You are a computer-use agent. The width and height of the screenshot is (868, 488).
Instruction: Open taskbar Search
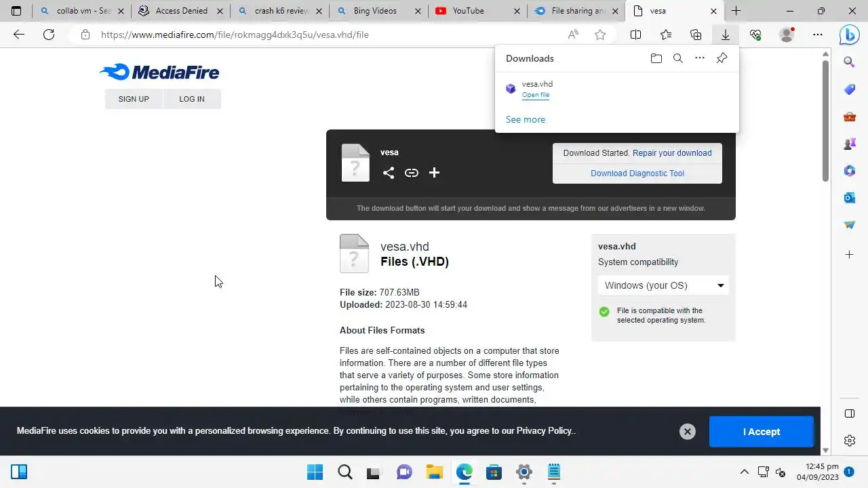[x=345, y=472]
